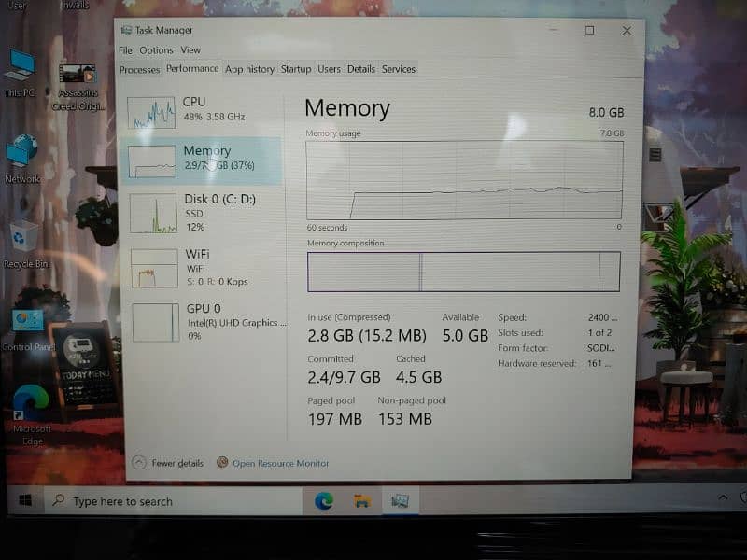Select Assassins Creed Origins desktop shortcut
This screenshot has width=747, height=560.
coord(78,87)
